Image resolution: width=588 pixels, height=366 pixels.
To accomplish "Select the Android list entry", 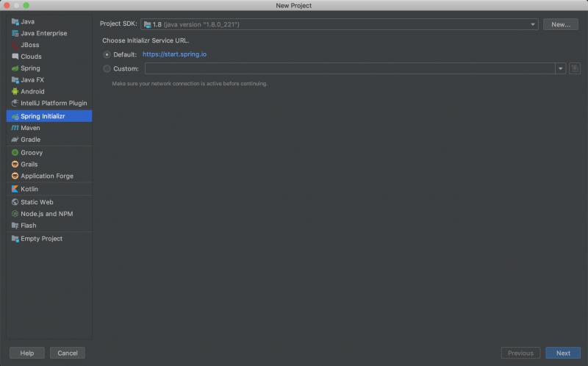I will point(49,91).
